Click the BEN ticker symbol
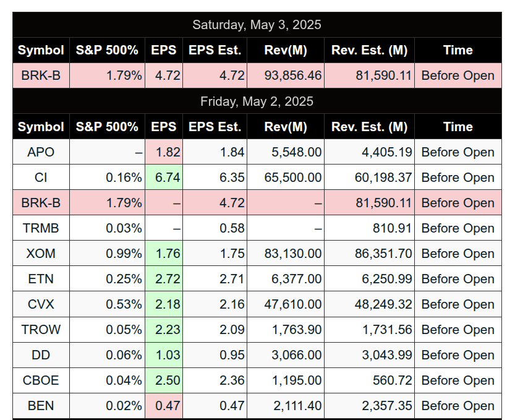This screenshot has height=420, width=515. [x=41, y=406]
